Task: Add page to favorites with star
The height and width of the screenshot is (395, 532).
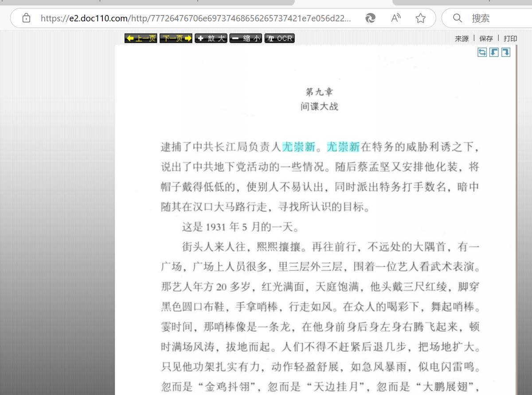Action: (421, 18)
